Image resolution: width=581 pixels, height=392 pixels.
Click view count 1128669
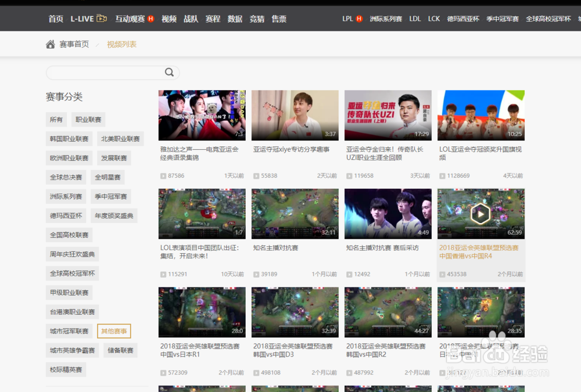click(x=458, y=175)
